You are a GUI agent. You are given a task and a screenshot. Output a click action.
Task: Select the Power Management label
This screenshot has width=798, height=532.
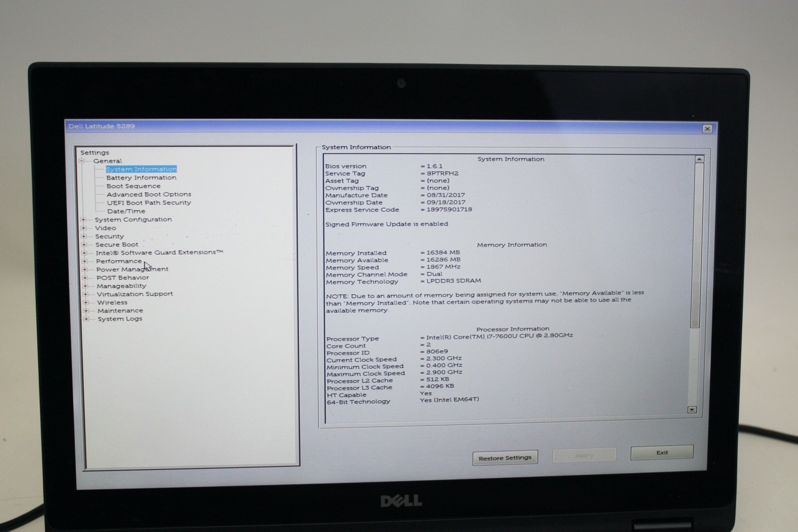point(132,269)
